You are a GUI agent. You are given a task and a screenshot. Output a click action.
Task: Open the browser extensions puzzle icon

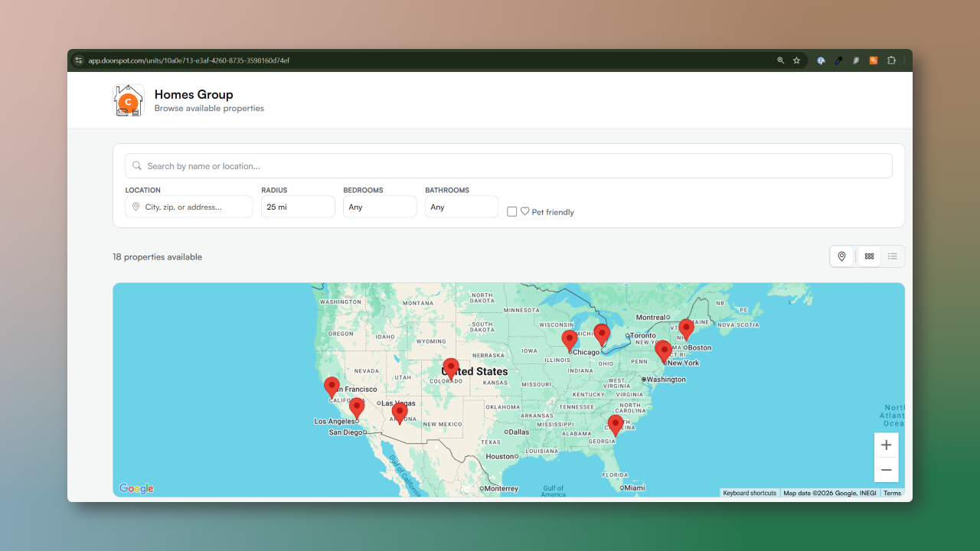(x=891, y=60)
